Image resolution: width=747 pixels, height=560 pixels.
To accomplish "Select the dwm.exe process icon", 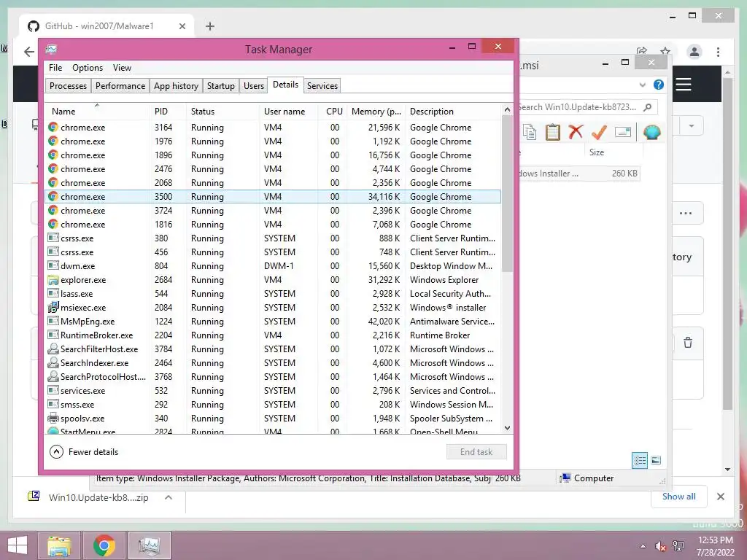I will point(53,265).
